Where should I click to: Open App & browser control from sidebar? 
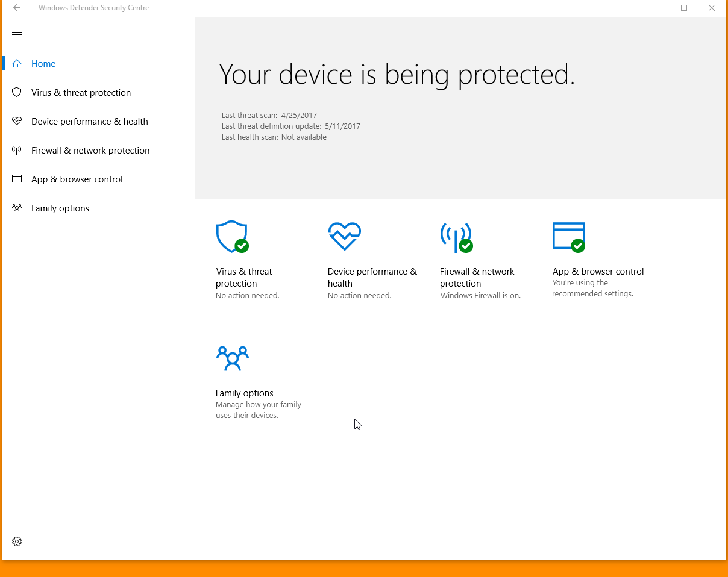point(77,179)
